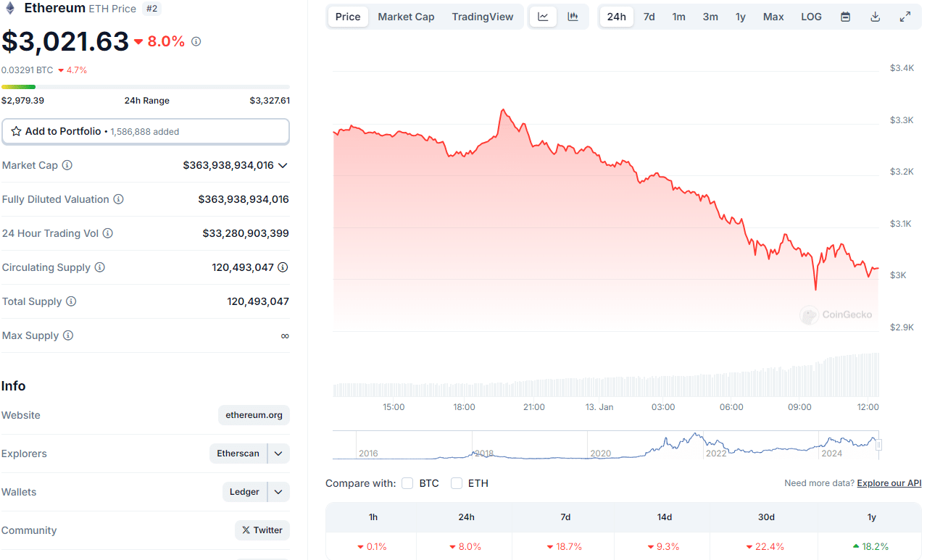Enable the BTC compare checkbox
The width and height of the screenshot is (927, 560).
point(407,483)
